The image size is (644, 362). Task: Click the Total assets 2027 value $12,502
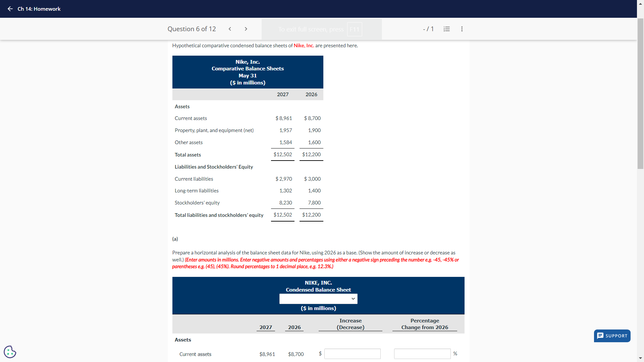(x=282, y=155)
